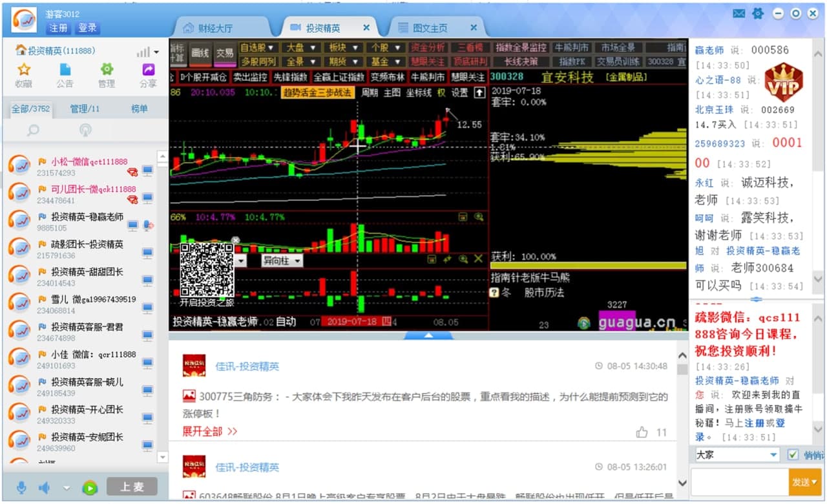Click the user list scroll-down arrow
827x504 pixels.
[162, 456]
